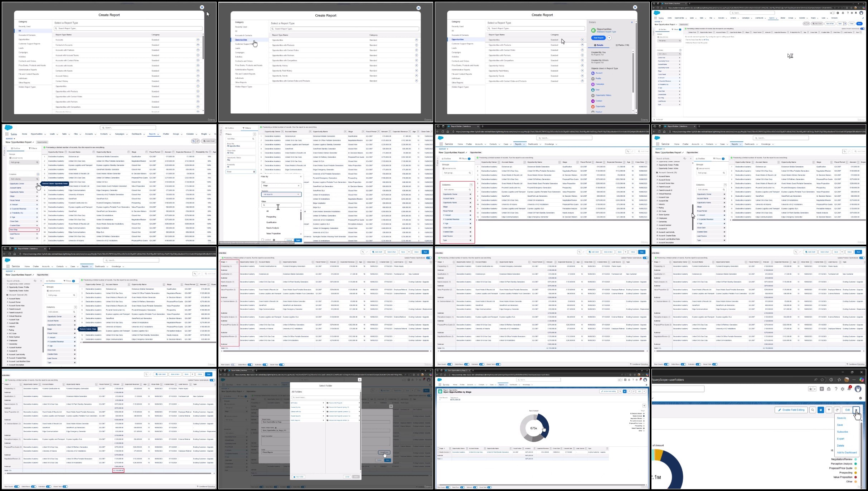This screenshot has width=868, height=491.
Task: Close the Select Folder dialog
Action: tap(359, 380)
